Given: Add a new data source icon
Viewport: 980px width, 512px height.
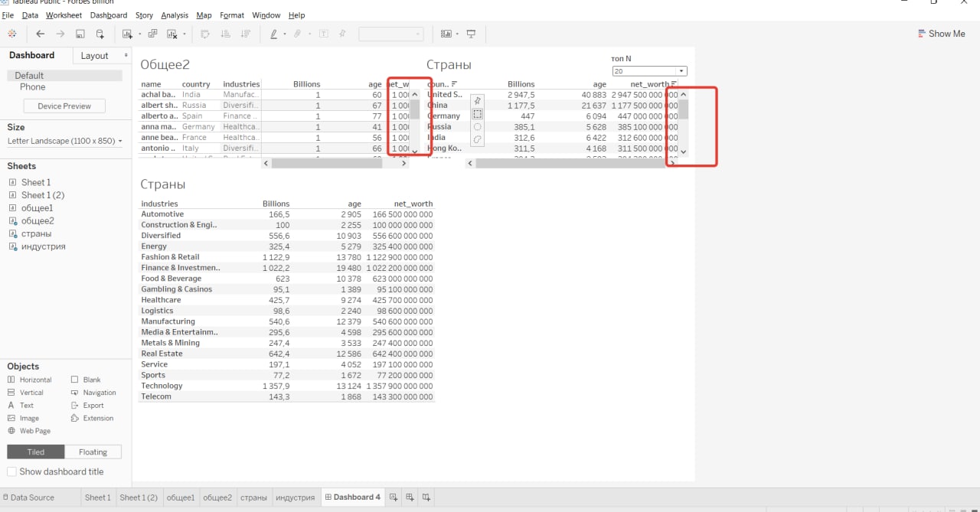Looking at the screenshot, I should pyautogui.click(x=100, y=34).
